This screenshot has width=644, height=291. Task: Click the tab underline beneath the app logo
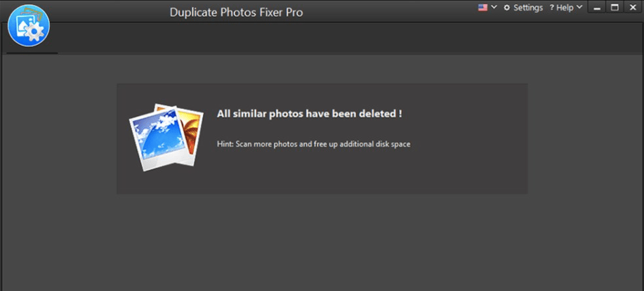pyautogui.click(x=32, y=53)
